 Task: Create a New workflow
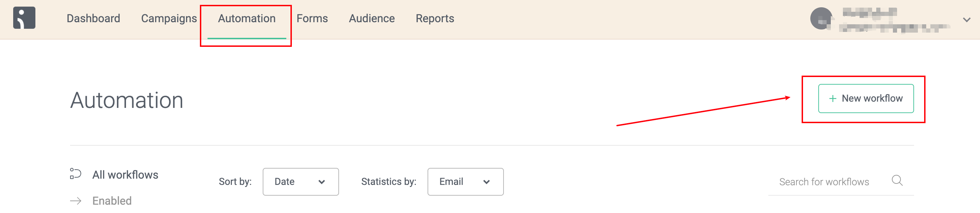point(866,99)
